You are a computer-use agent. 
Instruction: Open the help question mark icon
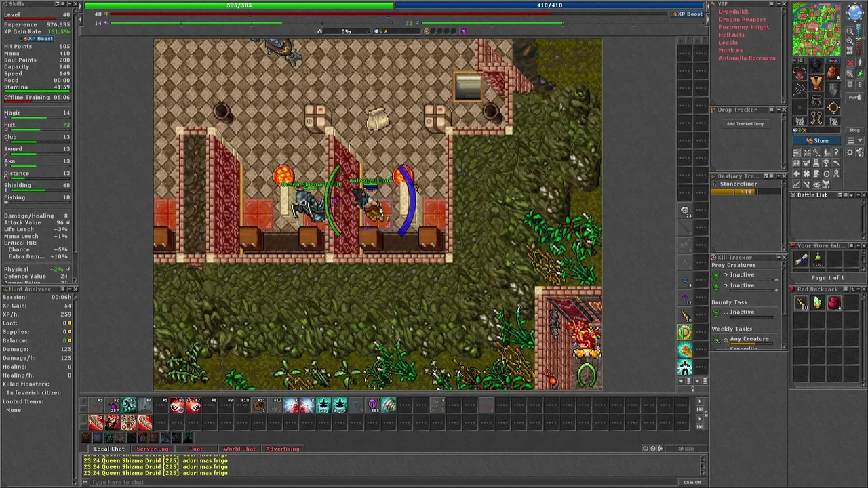pos(836,152)
